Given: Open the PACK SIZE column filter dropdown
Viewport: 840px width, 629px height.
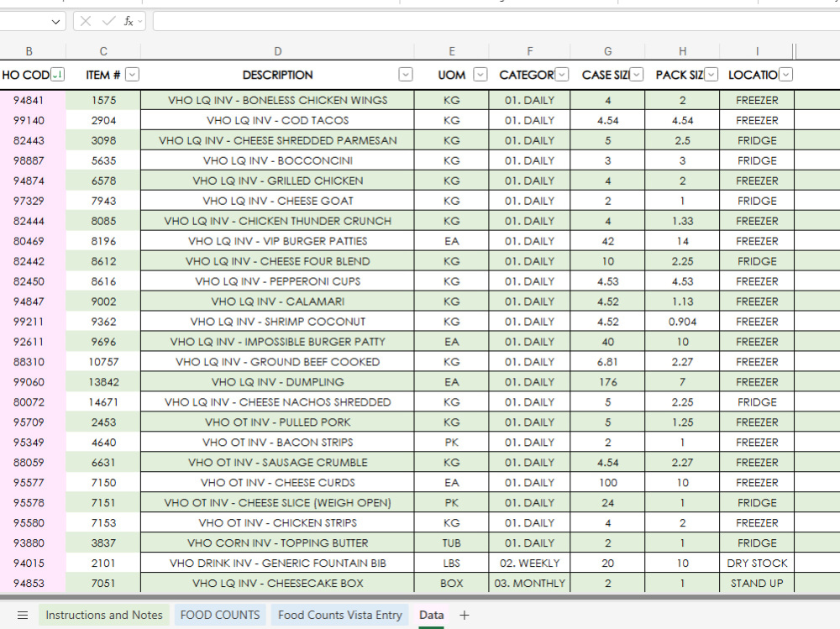Looking at the screenshot, I should (x=711, y=75).
